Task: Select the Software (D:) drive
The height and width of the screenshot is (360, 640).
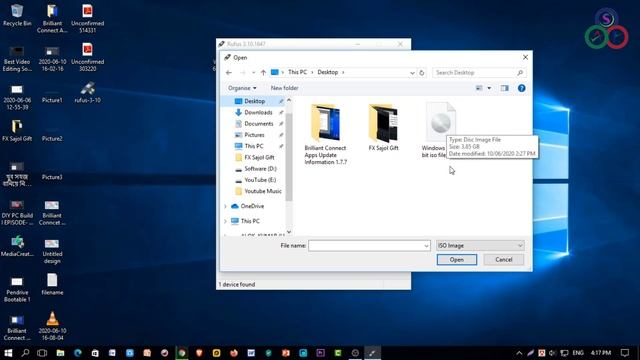Action: 260,169
